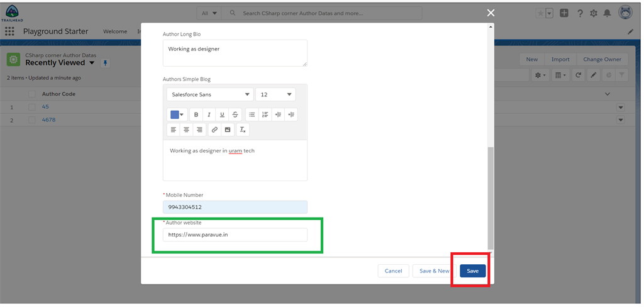
Task: Apply strikethrough formatting
Action: [235, 114]
